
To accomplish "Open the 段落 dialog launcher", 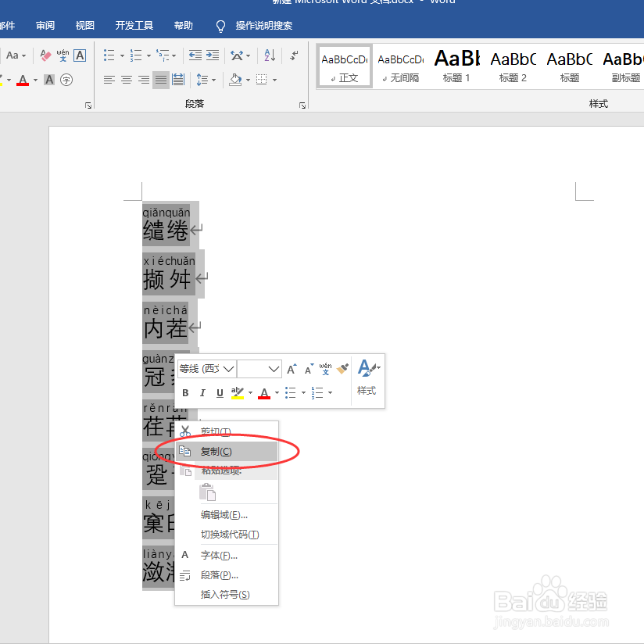I will 302,104.
